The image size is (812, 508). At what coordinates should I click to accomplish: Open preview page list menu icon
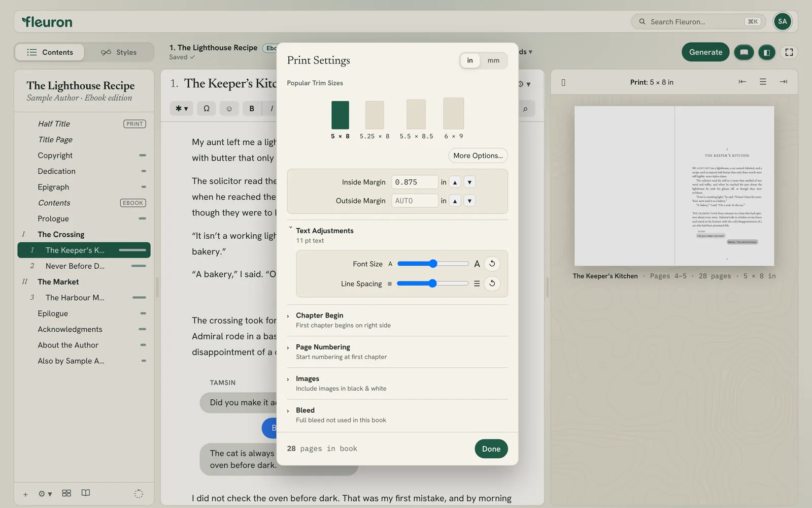(x=763, y=82)
